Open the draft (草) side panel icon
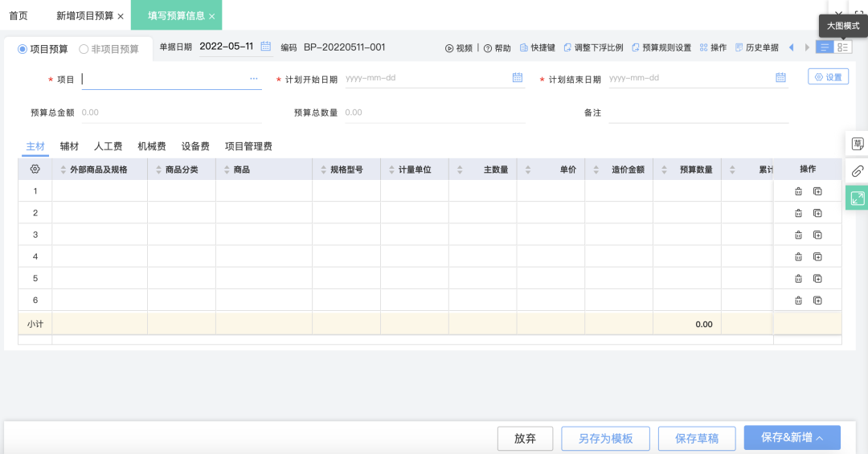868x454 pixels. click(x=857, y=144)
